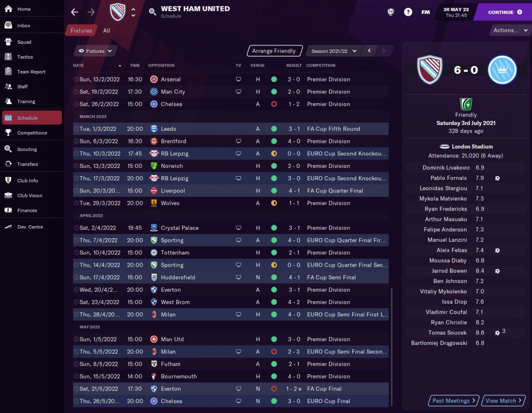Viewport: 532px width, 413px height.
Task: Go to Finances in the sidebar
Action: (x=27, y=210)
